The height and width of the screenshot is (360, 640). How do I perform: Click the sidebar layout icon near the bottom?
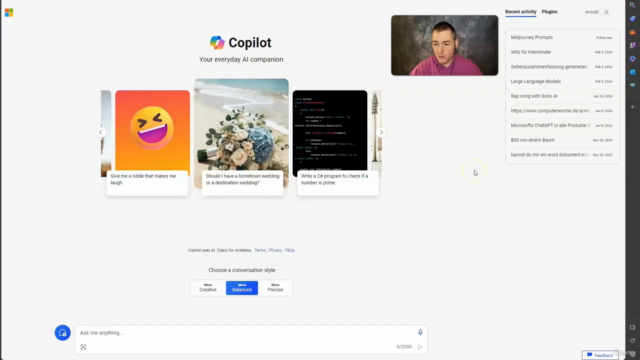pyautogui.click(x=632, y=327)
